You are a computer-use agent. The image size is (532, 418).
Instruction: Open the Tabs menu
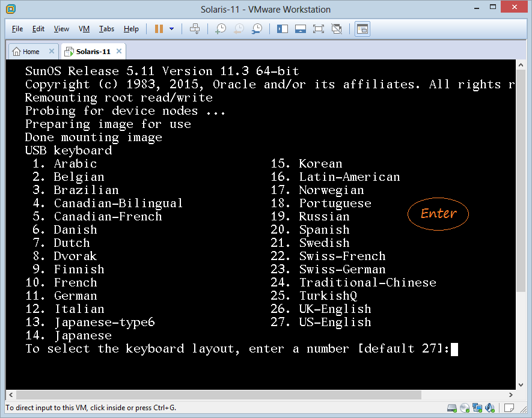[x=106, y=29]
